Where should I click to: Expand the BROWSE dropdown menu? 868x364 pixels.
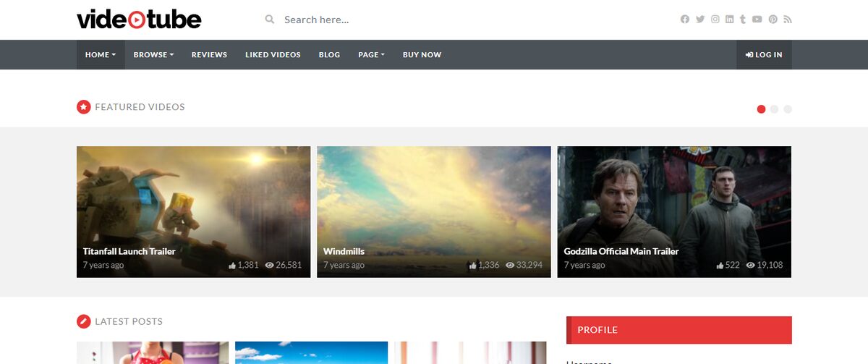point(153,55)
